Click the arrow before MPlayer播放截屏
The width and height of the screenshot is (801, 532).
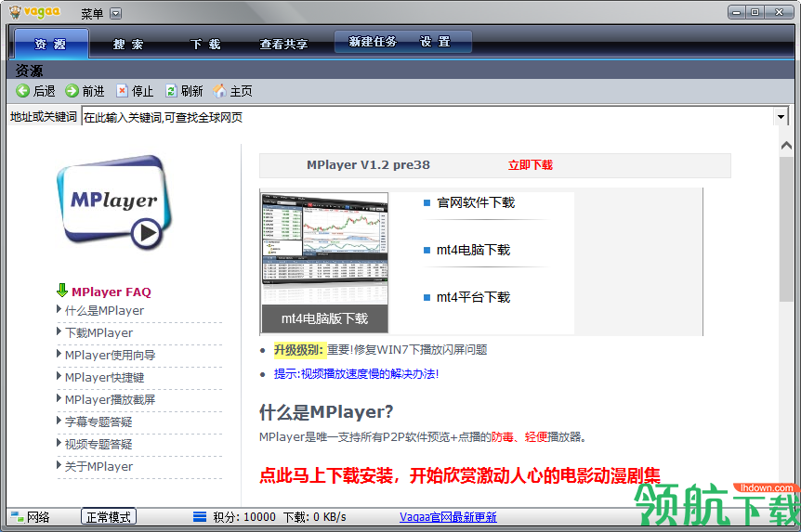59,397
